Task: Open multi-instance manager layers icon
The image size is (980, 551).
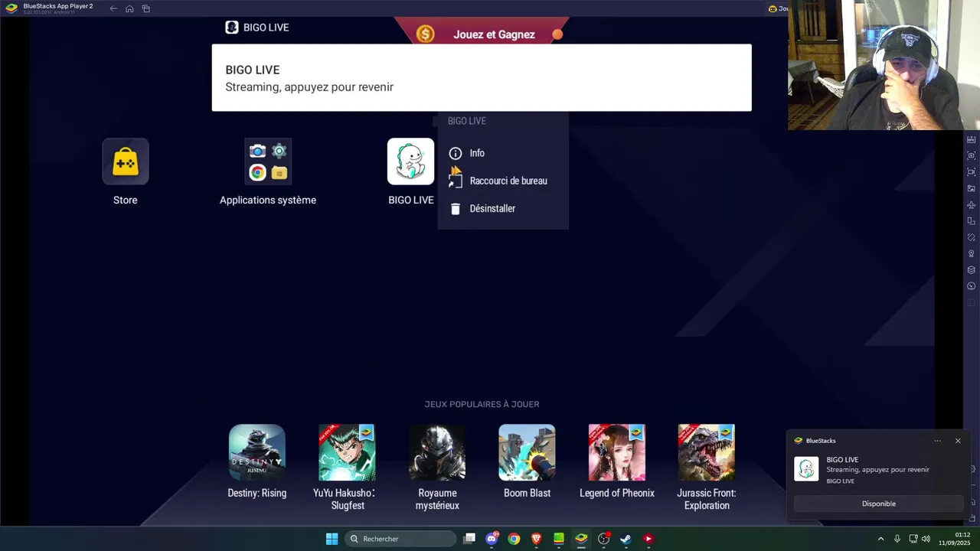Action: pos(972,269)
